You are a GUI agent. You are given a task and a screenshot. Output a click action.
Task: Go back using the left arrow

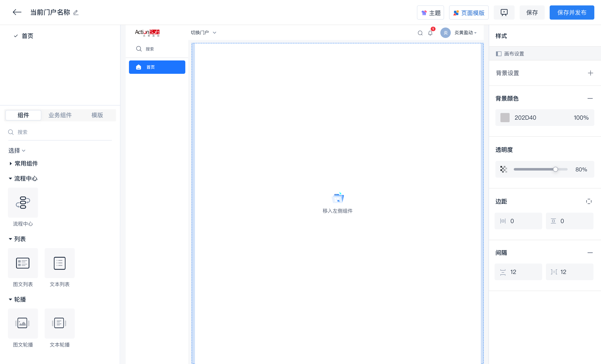coord(17,12)
